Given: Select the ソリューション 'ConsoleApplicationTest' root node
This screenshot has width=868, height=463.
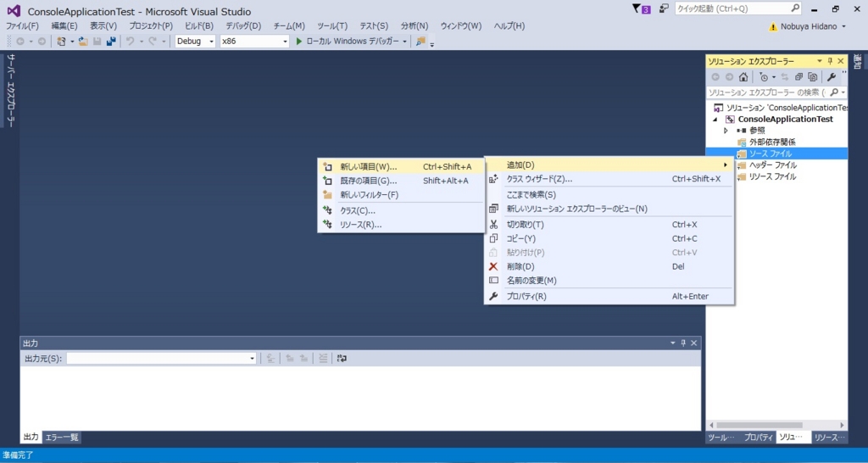Looking at the screenshot, I should [787, 108].
